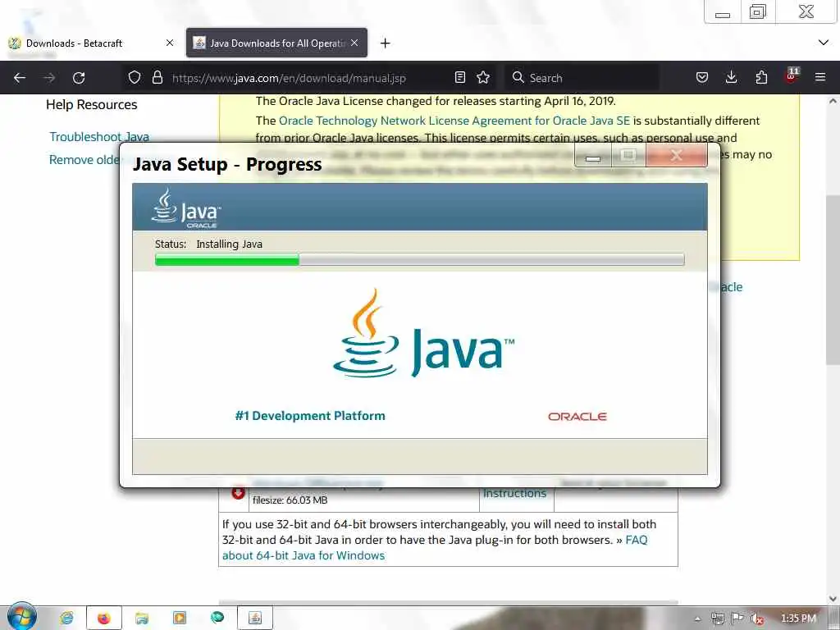The image size is (840, 630).
Task: Select the Java Downloads for All Operating Systems tab
Action: (x=276, y=43)
